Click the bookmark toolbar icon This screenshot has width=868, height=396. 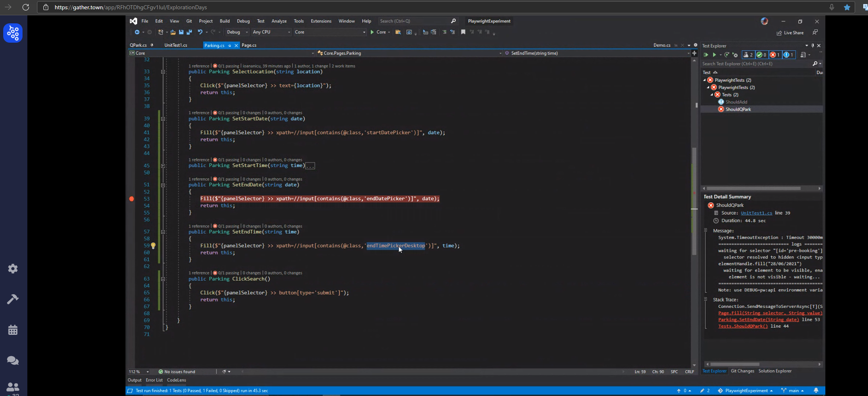pos(463,32)
